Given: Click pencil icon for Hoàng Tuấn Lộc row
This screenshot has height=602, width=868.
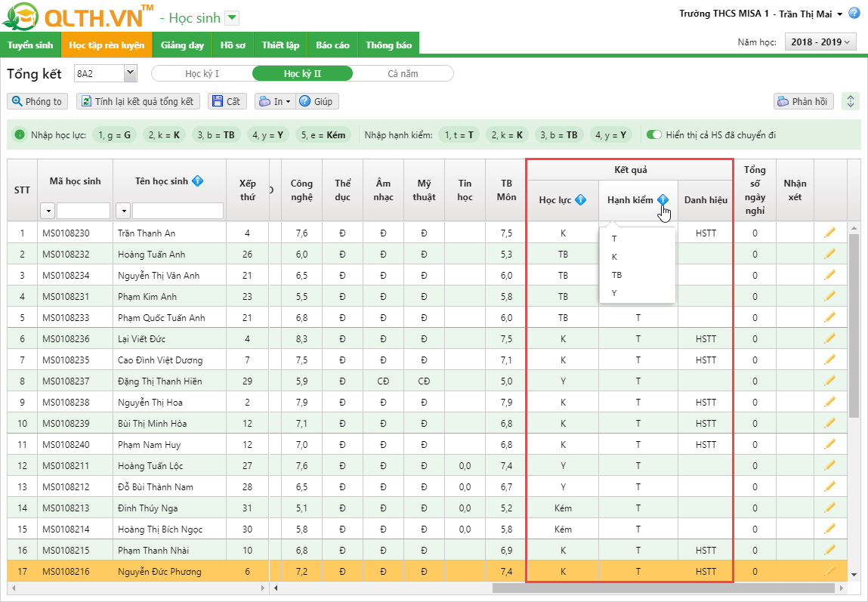Looking at the screenshot, I should 829,465.
